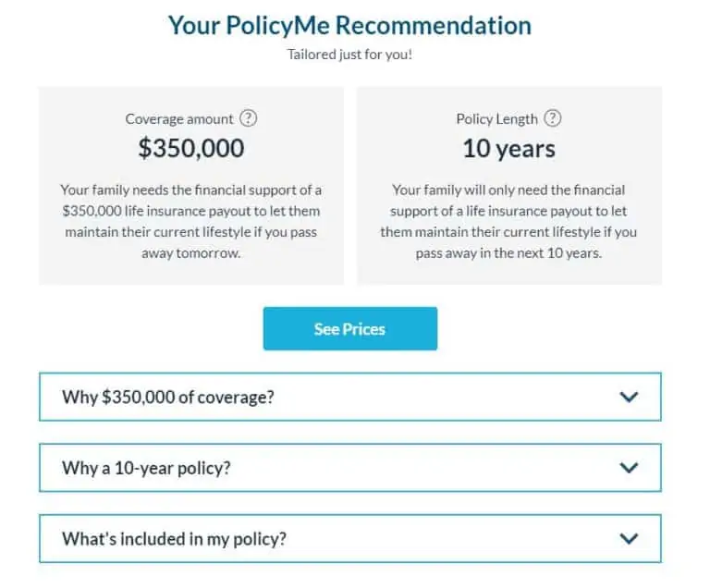Viewport: 710px width, 588px height.
Task: Select the $350,000 coverage figure
Action: pyautogui.click(x=191, y=148)
